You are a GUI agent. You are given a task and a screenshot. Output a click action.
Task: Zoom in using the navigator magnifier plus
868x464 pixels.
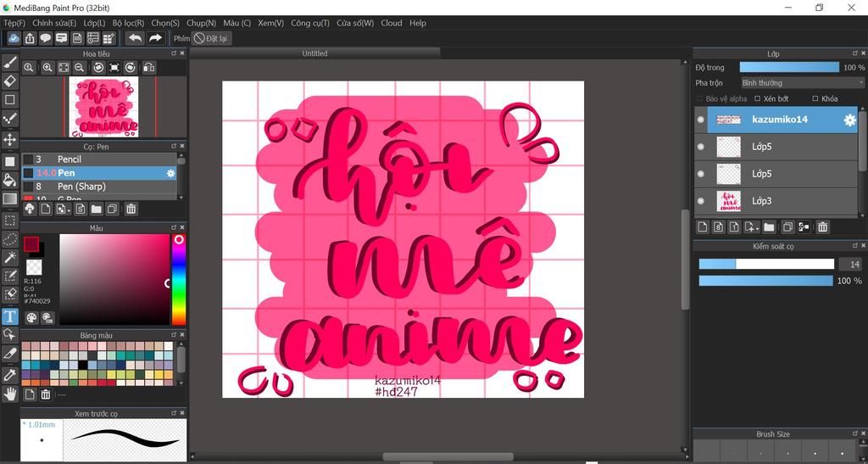47,68
